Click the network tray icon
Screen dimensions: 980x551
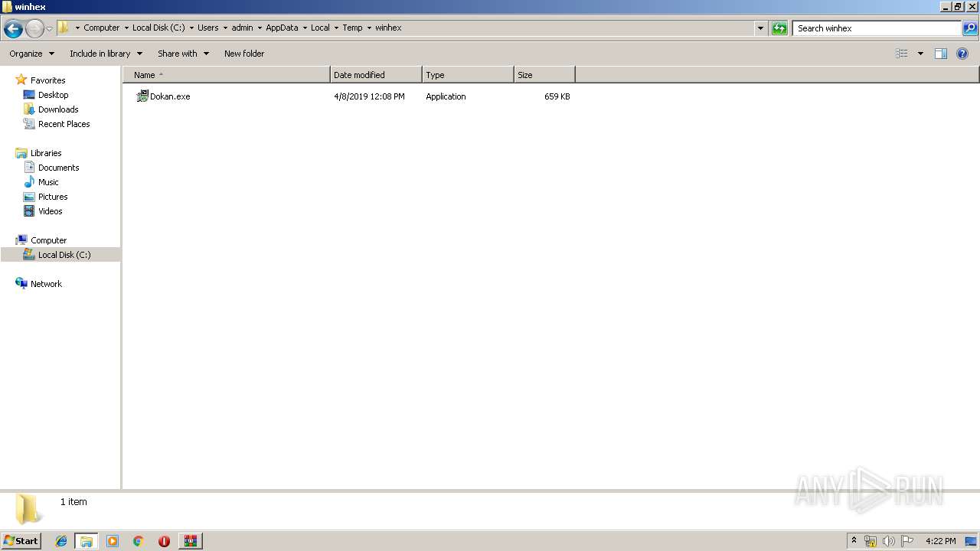[871, 541]
